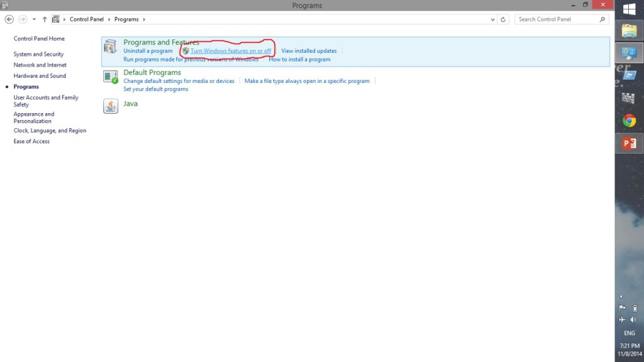
Task: Click Turn Windows features on or off
Action: pos(231,51)
